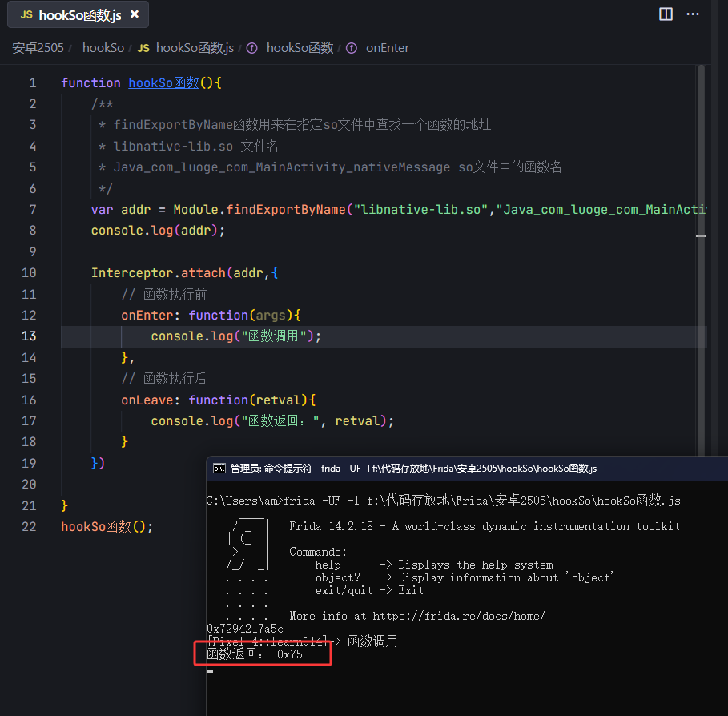Viewport: 728px width, 716px height.
Task: Click the "函数调用" string on line 13
Action: (274, 336)
